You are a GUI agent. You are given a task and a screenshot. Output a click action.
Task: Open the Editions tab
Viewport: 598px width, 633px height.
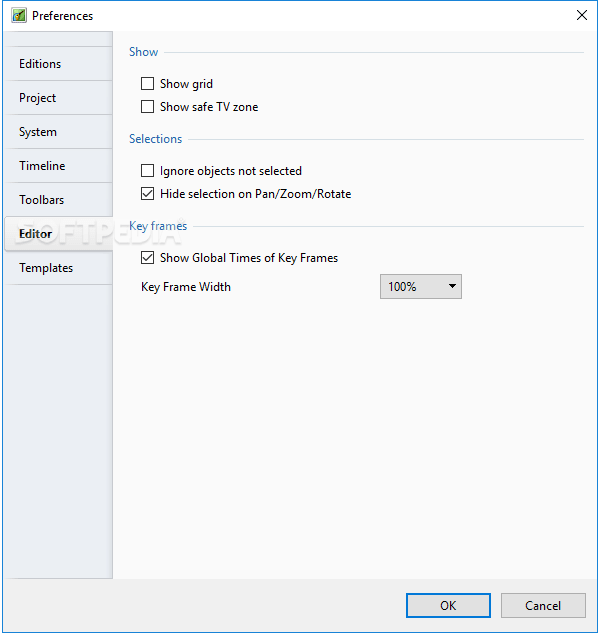58,64
